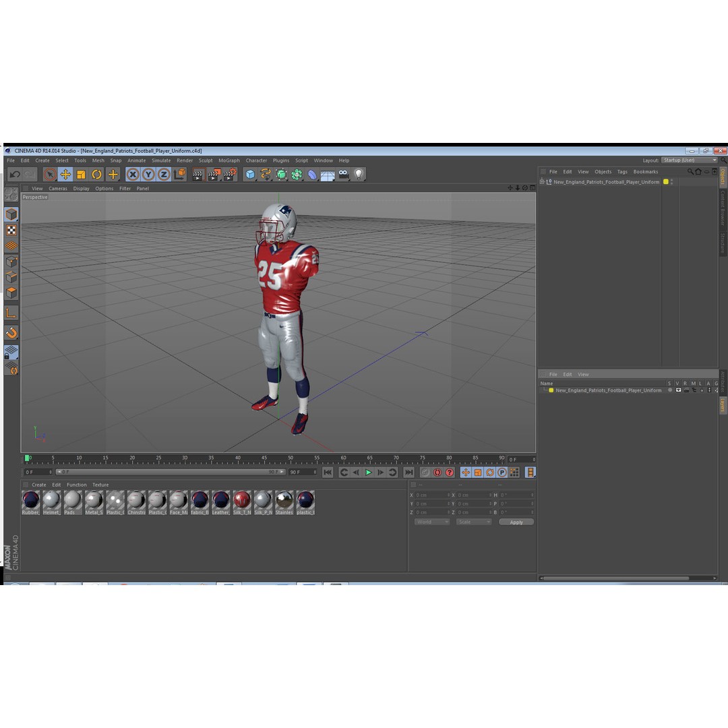
Task: Click the Undo arrow icon
Action: (x=15, y=175)
